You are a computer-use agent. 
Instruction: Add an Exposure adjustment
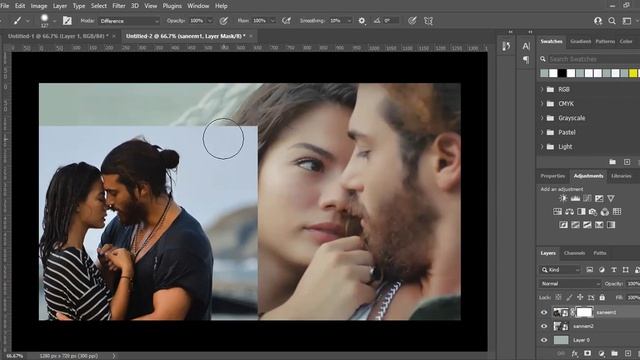tap(599, 198)
